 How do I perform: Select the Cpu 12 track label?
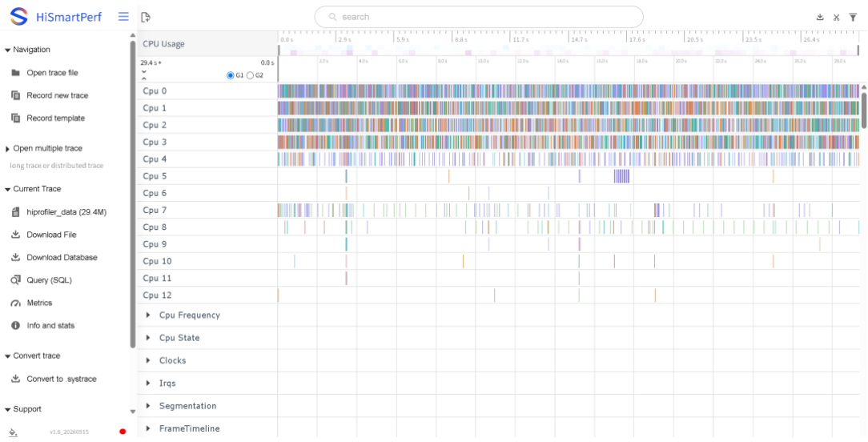[x=157, y=295]
